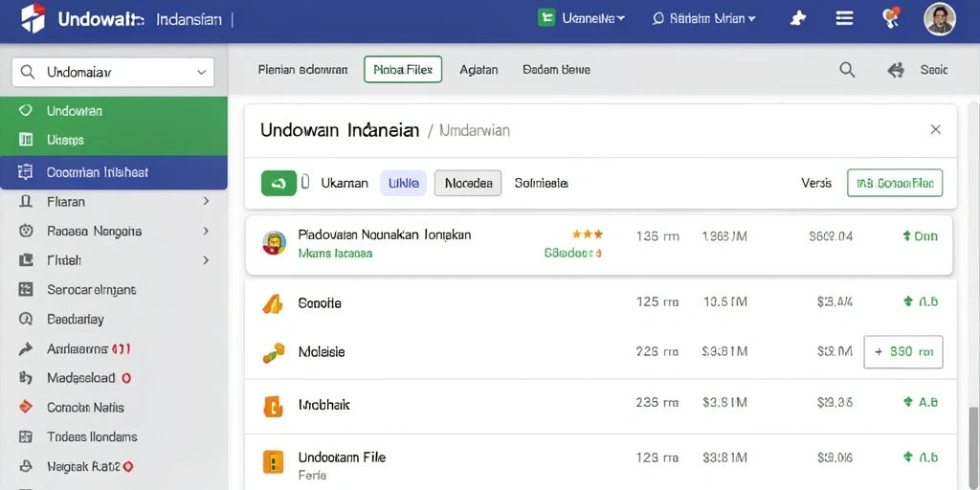This screenshot has width=980, height=490.
Task: Click the Nagiak Rati sidebar icon
Action: 26,466
